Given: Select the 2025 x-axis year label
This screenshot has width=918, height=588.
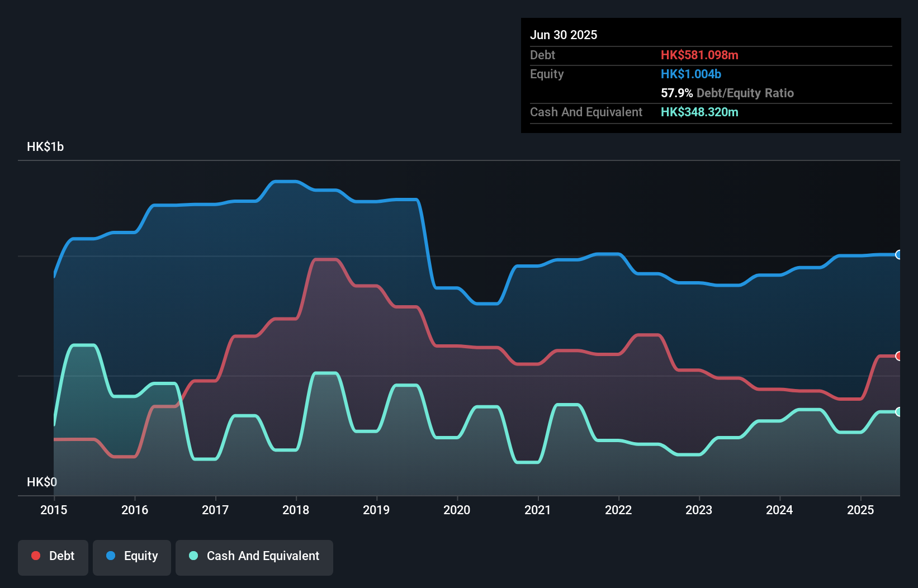Looking at the screenshot, I should 860,510.
